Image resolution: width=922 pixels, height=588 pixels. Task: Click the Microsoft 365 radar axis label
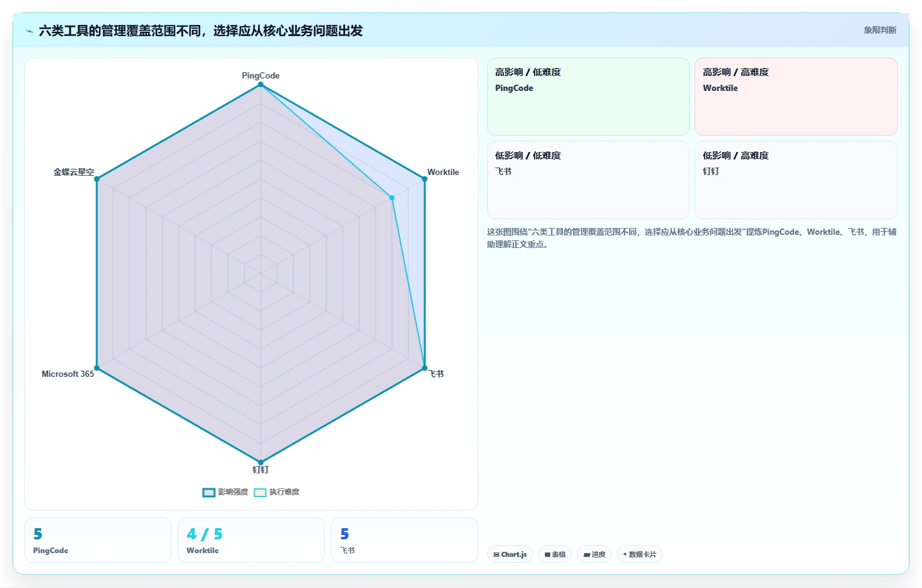point(68,374)
